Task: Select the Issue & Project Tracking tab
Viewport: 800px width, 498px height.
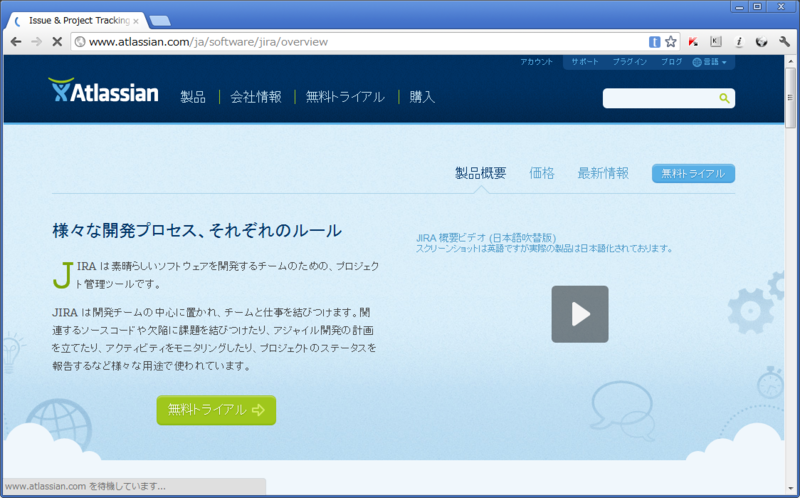Action: point(77,20)
